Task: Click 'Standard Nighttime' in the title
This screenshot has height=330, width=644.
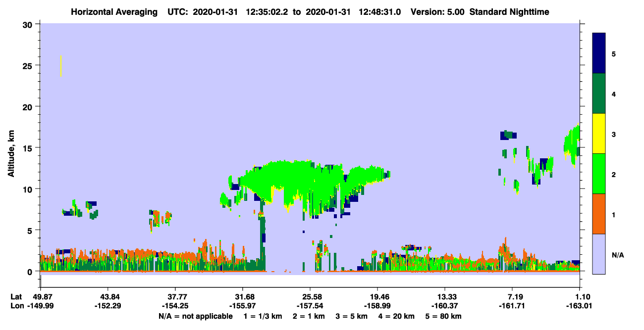Action: tap(509, 11)
